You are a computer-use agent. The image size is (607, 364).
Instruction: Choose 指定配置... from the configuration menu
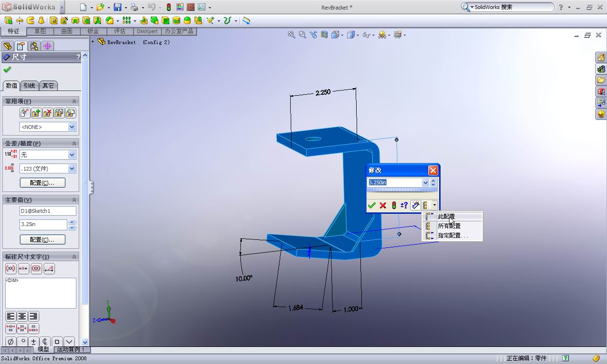tap(452, 236)
